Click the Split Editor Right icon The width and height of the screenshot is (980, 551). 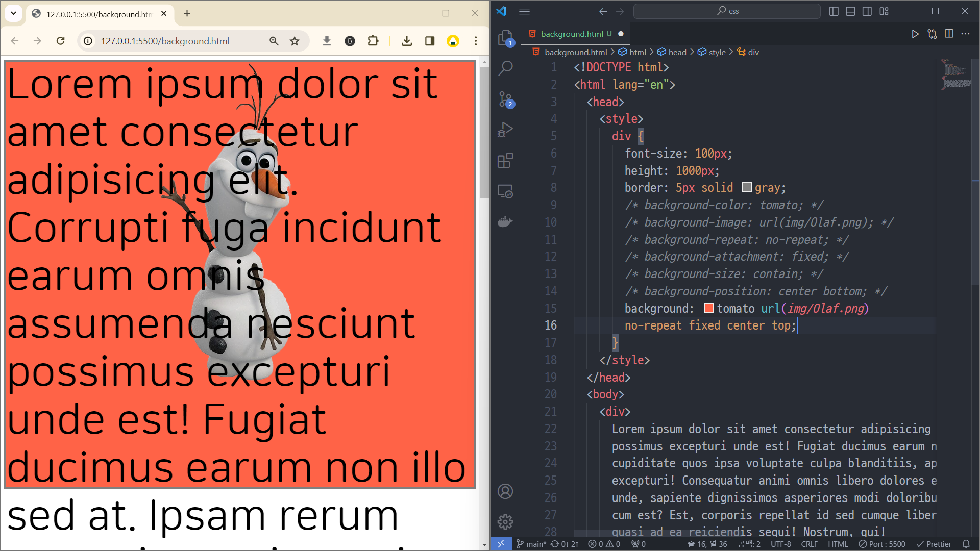point(949,34)
